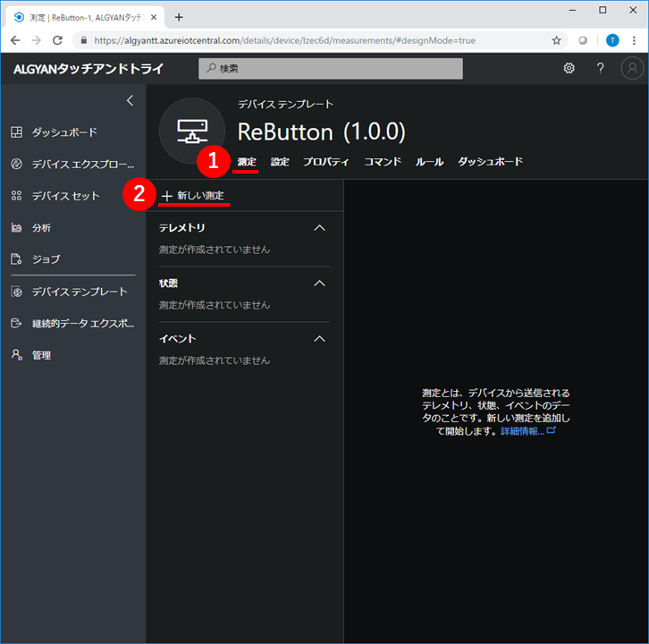Open a new browser tab
The height and width of the screenshot is (644, 649).
coord(179,17)
